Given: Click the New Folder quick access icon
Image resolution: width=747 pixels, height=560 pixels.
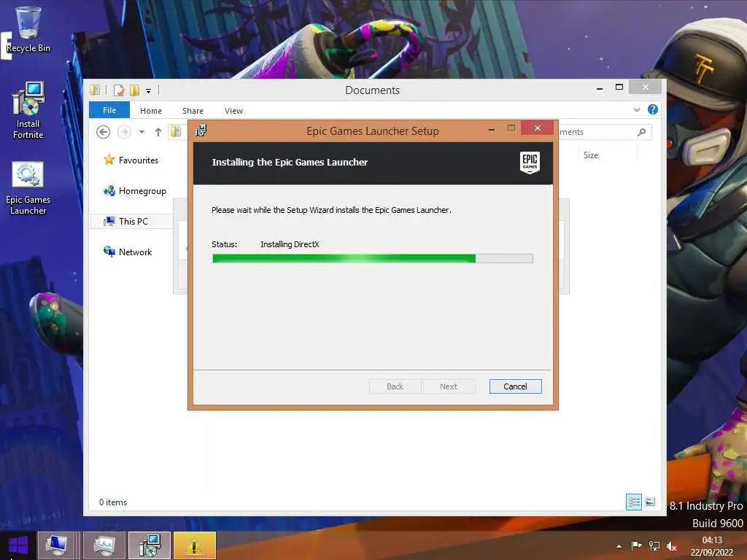Looking at the screenshot, I should coord(134,90).
